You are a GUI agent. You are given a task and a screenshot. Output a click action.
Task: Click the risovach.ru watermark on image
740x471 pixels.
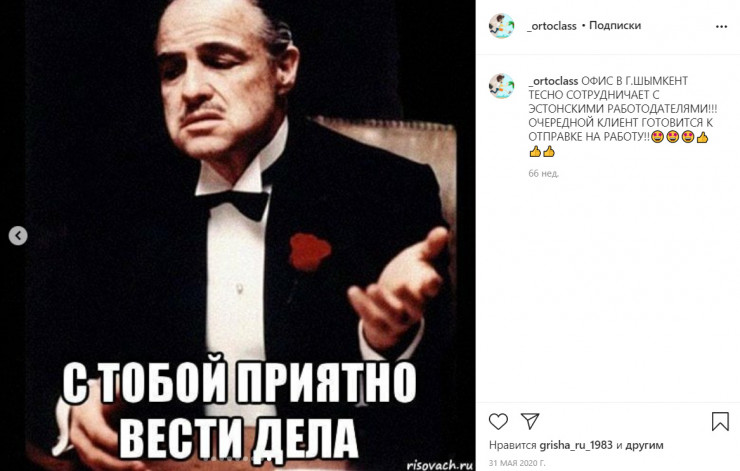(x=440, y=464)
